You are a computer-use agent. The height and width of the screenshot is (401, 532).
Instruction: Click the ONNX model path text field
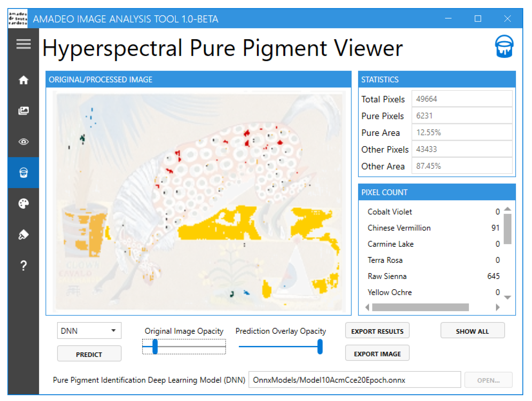click(354, 380)
